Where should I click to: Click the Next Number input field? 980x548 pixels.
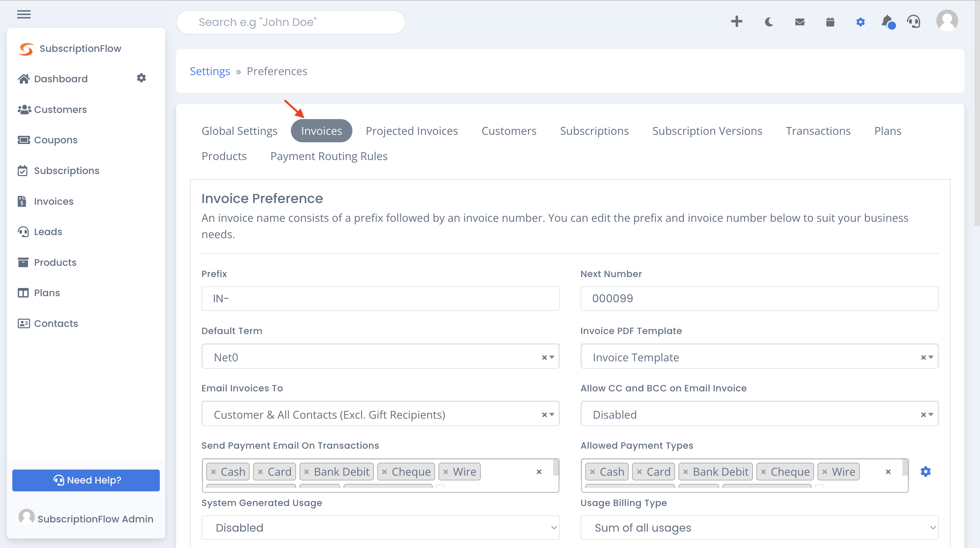[x=759, y=299]
